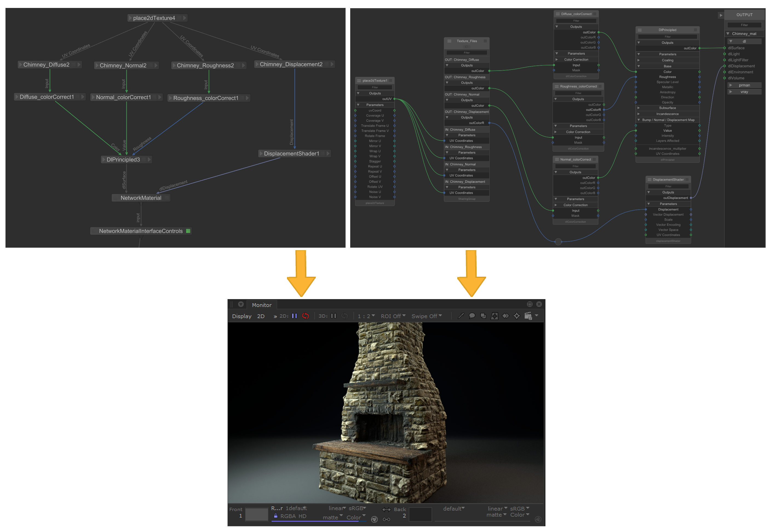The height and width of the screenshot is (532, 773).
Task: Click the clapperboard render settings icon
Action: (x=528, y=316)
